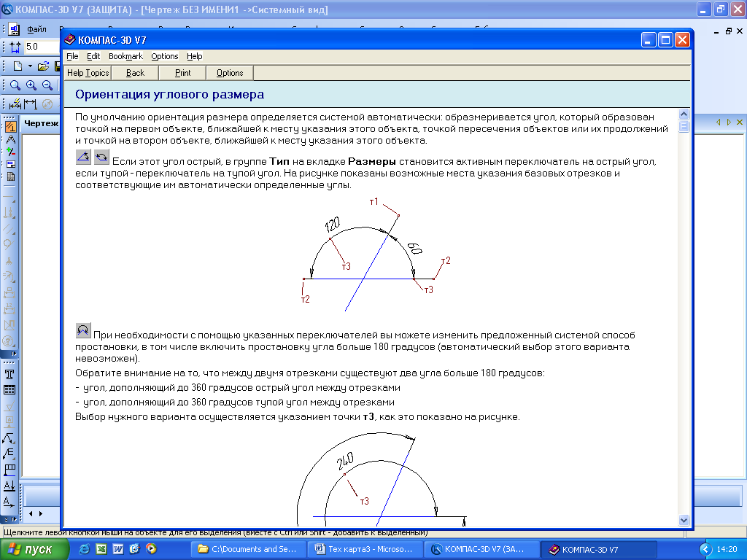Open the File menu in help window
The image size is (747, 560).
point(72,56)
